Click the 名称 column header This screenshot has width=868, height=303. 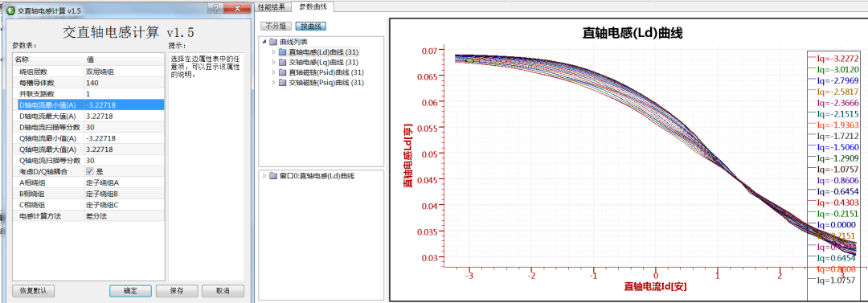pyautogui.click(x=48, y=59)
